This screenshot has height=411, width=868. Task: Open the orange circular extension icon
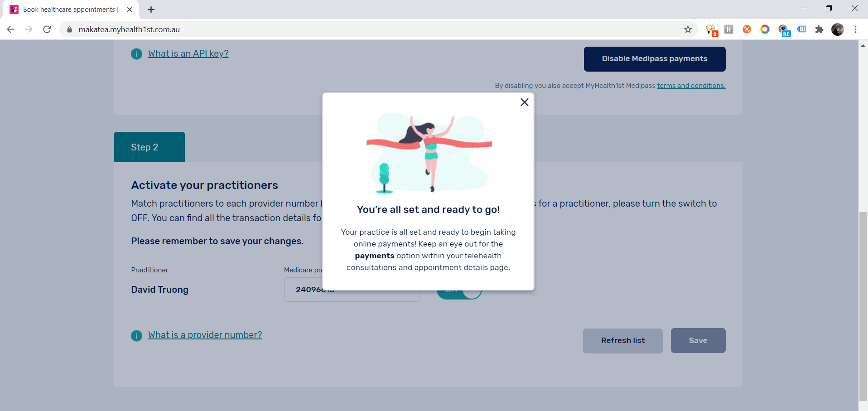(x=747, y=29)
